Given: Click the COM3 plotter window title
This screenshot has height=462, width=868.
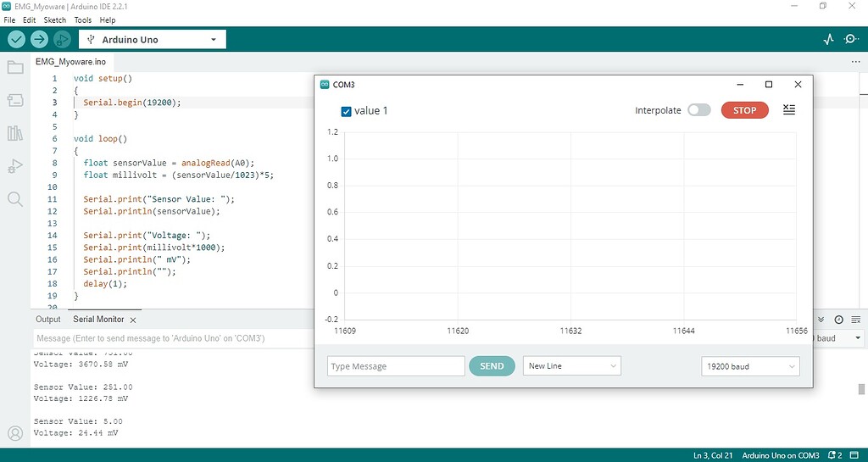Looking at the screenshot, I should (343, 85).
